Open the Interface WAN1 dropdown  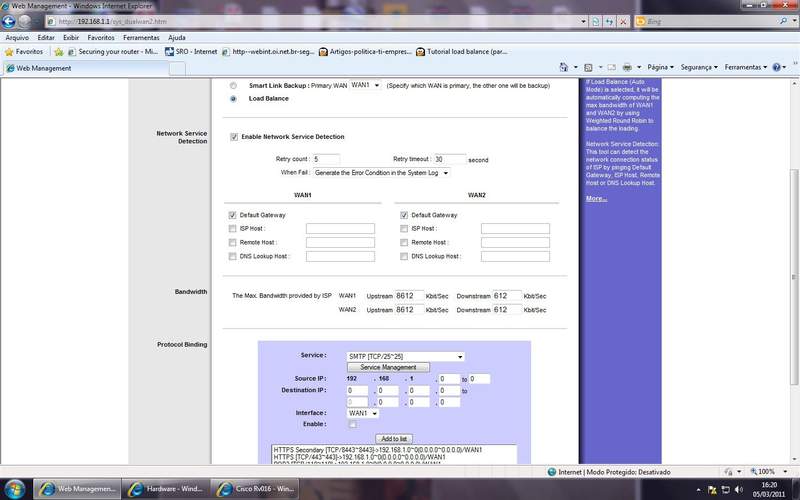point(363,413)
